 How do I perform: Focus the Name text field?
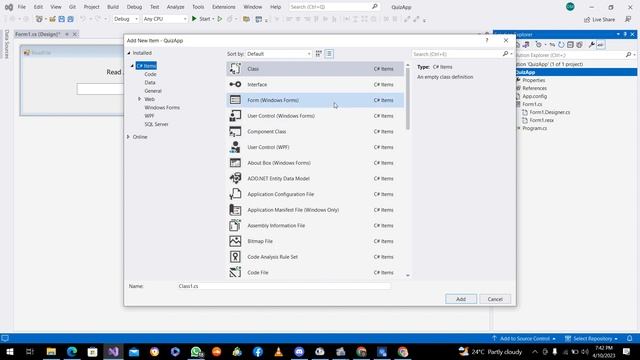pyautogui.click(x=284, y=286)
